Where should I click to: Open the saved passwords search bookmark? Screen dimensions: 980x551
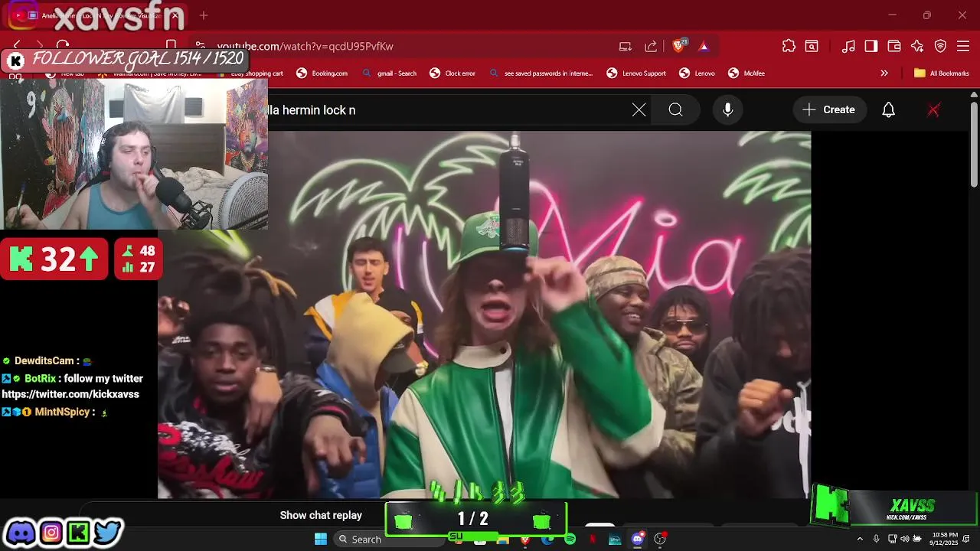[541, 73]
